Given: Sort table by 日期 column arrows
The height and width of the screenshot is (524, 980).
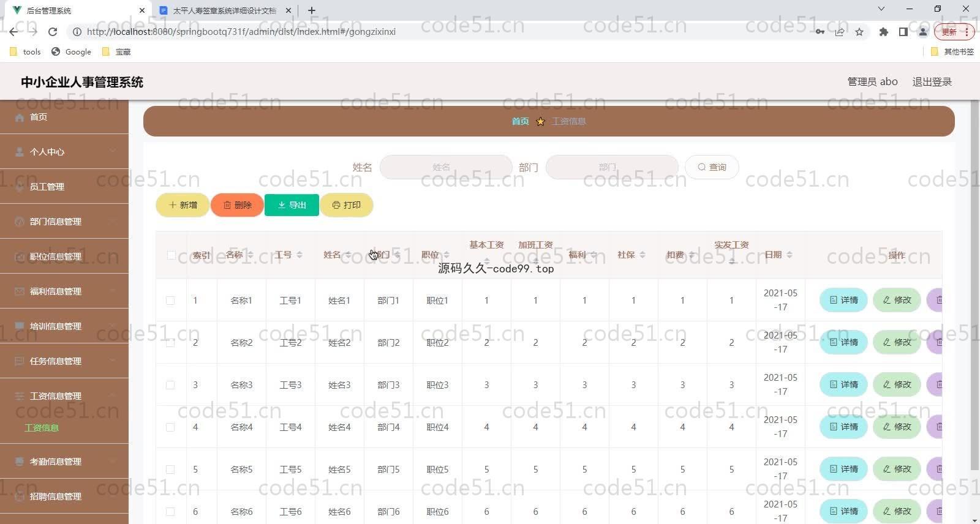Looking at the screenshot, I should (790, 255).
